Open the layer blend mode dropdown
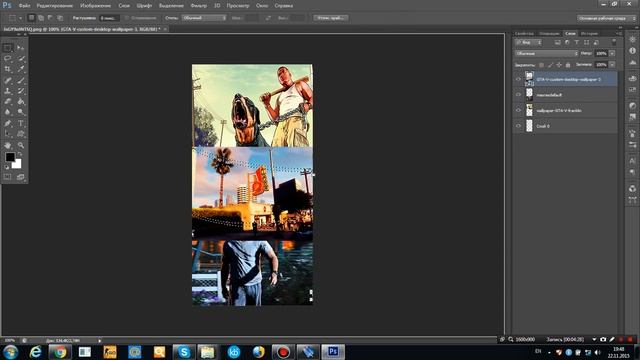This screenshot has width=640, height=360. (x=546, y=53)
